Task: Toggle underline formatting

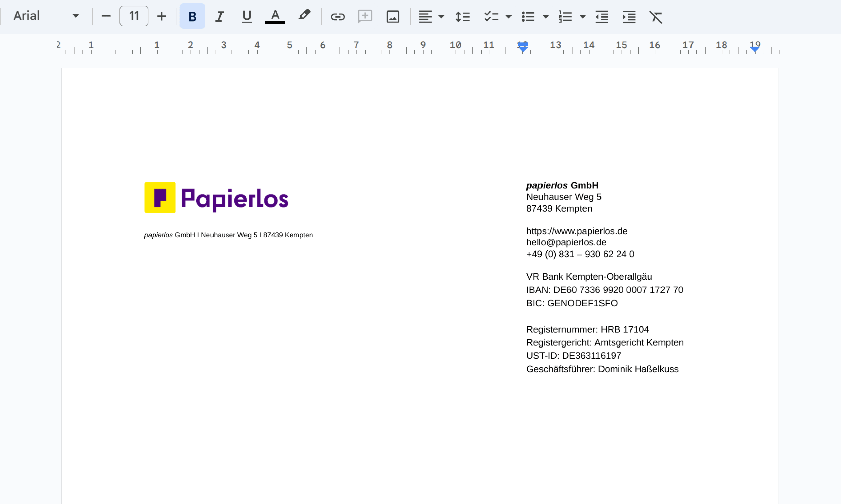Action: click(247, 16)
